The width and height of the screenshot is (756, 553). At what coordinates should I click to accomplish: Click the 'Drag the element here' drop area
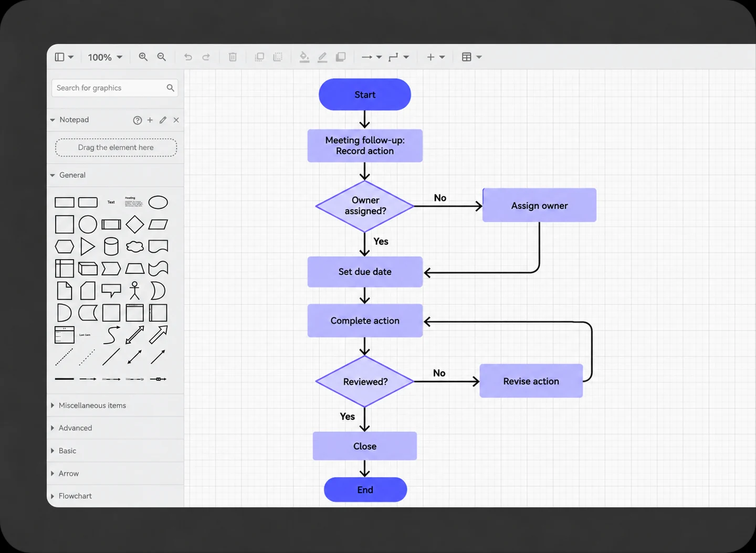(x=116, y=147)
